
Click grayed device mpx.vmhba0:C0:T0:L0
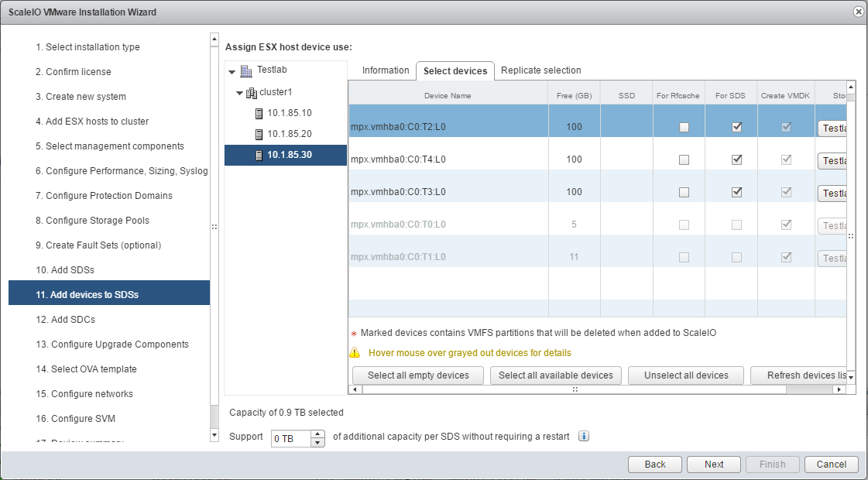398,225
